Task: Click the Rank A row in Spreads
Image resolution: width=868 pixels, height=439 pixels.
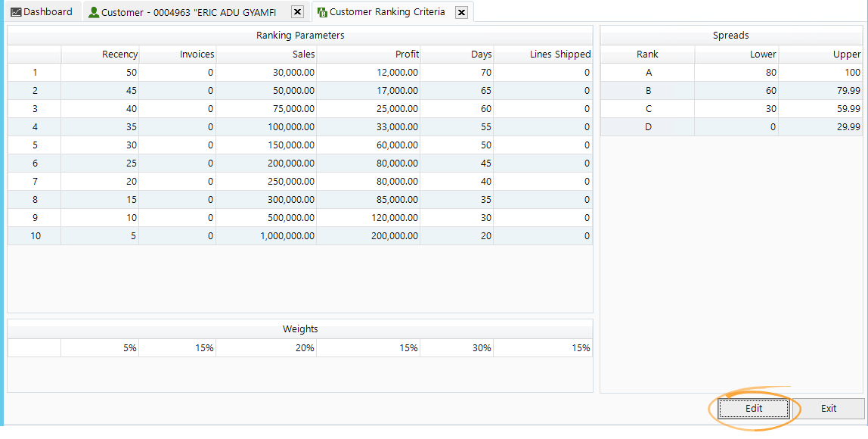Action: click(x=647, y=72)
